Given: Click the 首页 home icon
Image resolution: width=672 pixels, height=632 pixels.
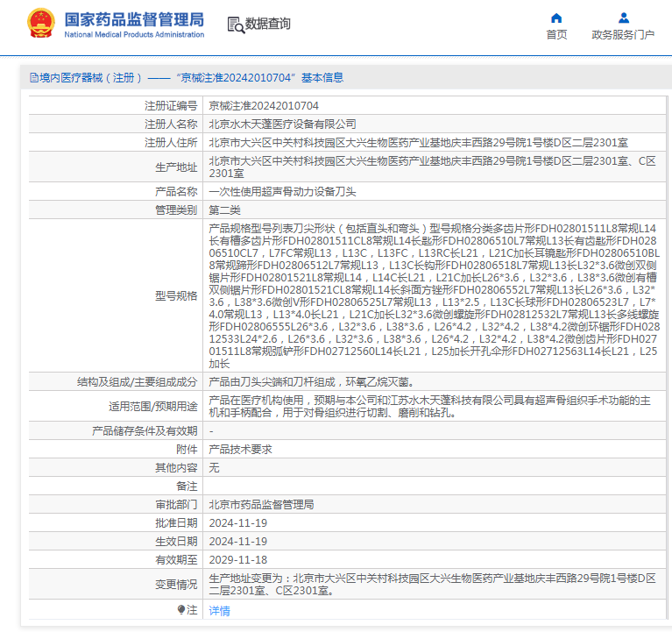Looking at the screenshot, I should coord(556,18).
